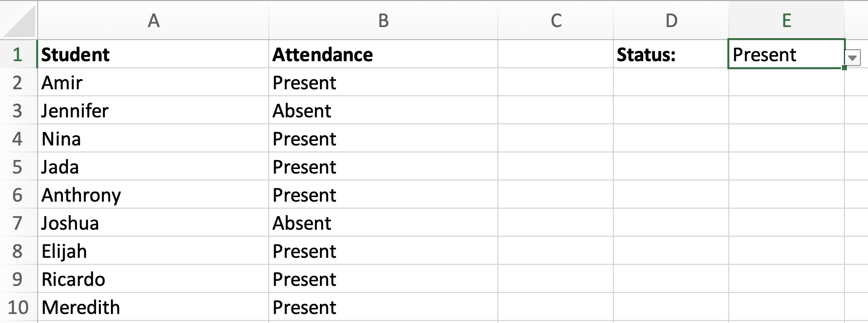Select the cell with Ricardo
Screen dimensions: 868x323
[153, 279]
